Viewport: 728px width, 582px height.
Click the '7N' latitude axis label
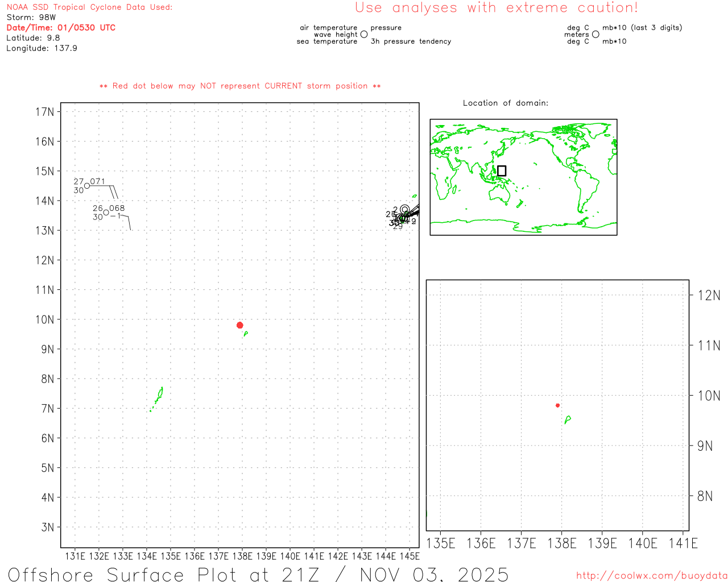coord(48,409)
